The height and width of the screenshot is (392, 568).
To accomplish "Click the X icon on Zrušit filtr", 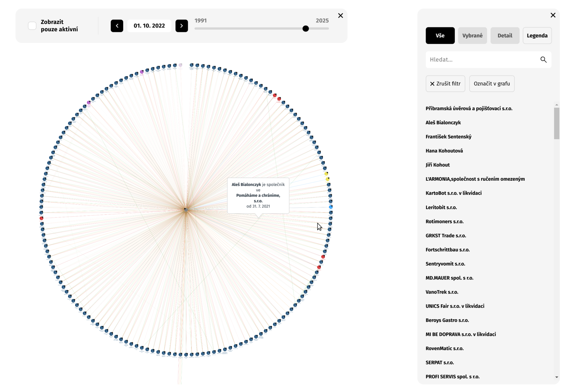I will (x=432, y=84).
